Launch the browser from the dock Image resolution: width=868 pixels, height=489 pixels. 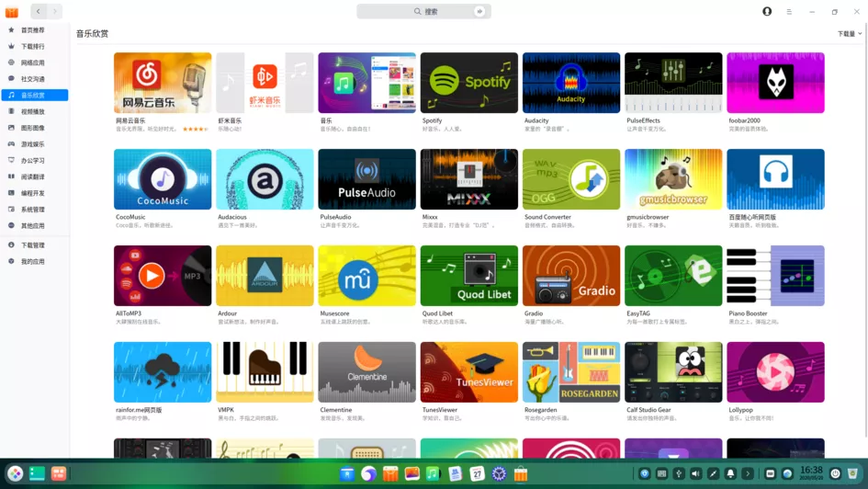click(368, 473)
